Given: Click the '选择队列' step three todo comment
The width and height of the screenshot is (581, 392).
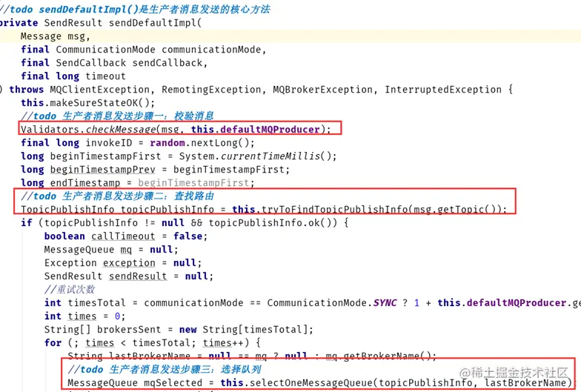Looking at the screenshot, I should [x=165, y=369].
